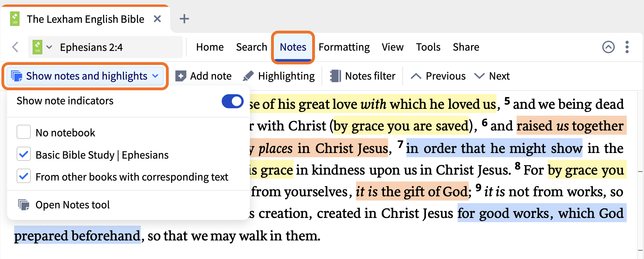Select the Notes tab
This screenshot has width=644, height=259.
pos(293,47)
